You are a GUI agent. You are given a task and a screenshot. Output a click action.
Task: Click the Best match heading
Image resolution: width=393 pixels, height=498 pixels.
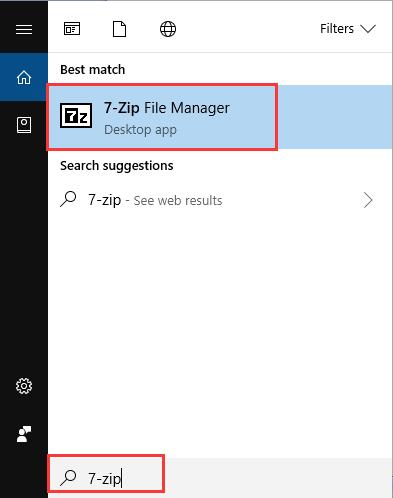tap(93, 69)
